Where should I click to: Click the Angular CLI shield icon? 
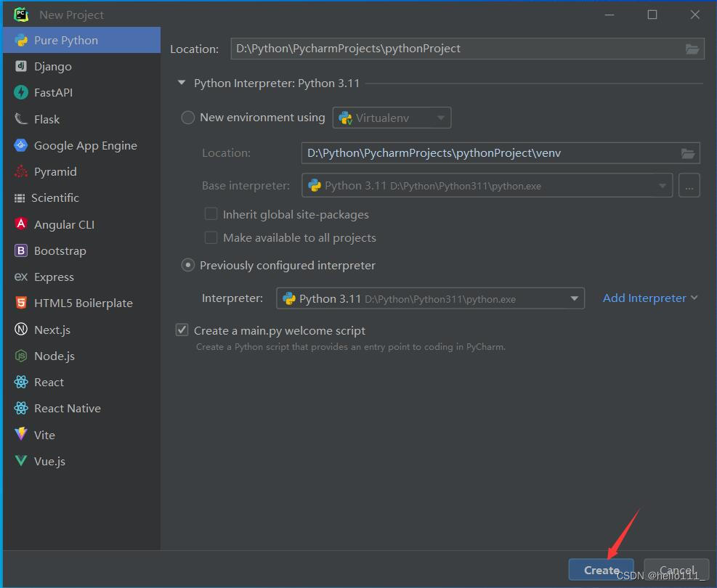pyautogui.click(x=20, y=224)
